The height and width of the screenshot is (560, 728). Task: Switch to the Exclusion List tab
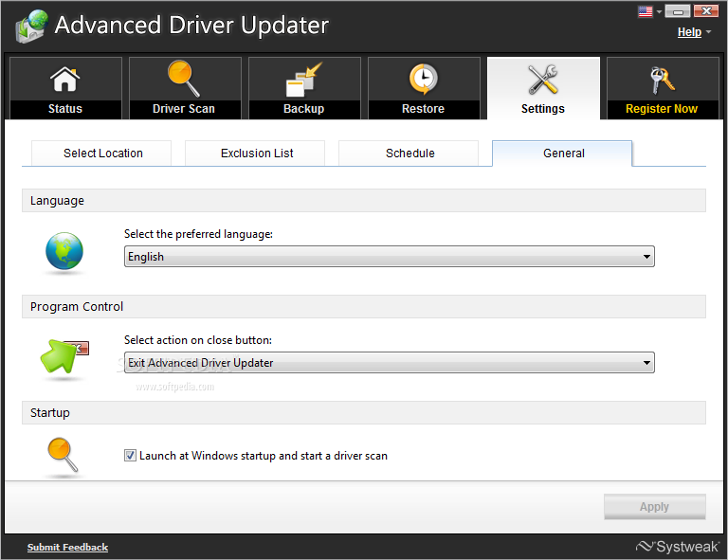[x=255, y=154]
